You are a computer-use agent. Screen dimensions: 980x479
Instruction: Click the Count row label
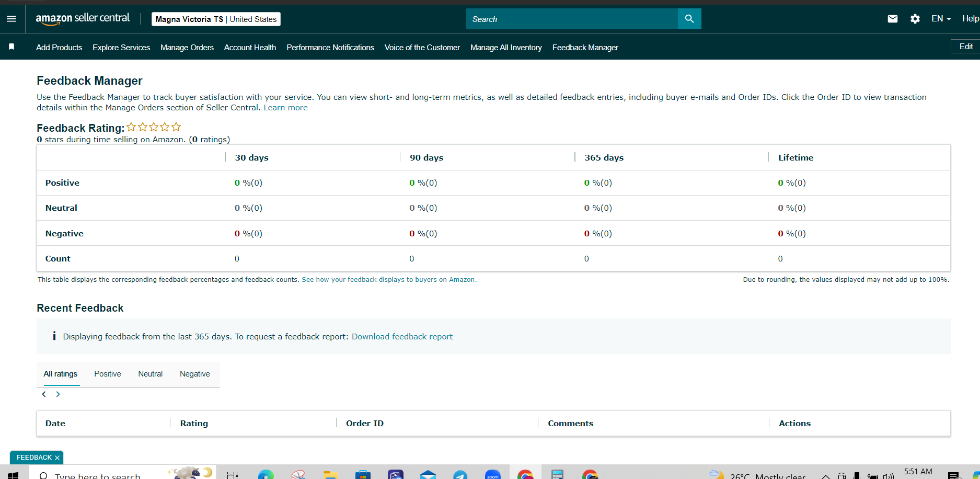[x=57, y=259]
